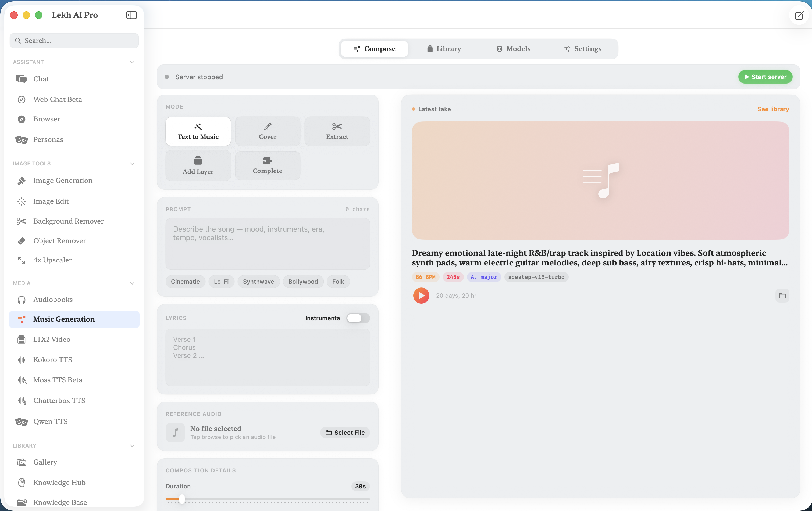812x511 pixels.
Task: Open Knowledge Base
Action: tap(74, 502)
